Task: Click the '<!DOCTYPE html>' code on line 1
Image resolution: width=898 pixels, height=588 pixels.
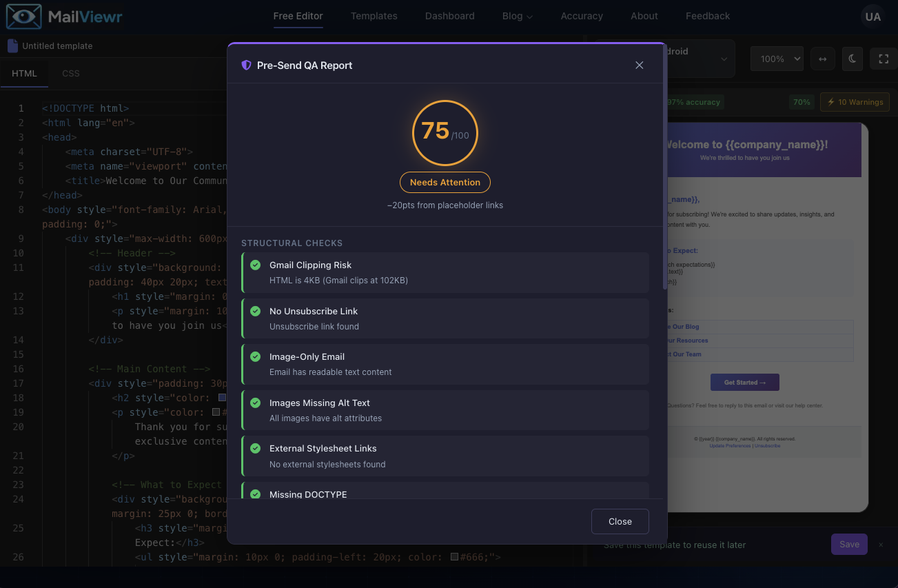Action: pyautogui.click(x=85, y=108)
